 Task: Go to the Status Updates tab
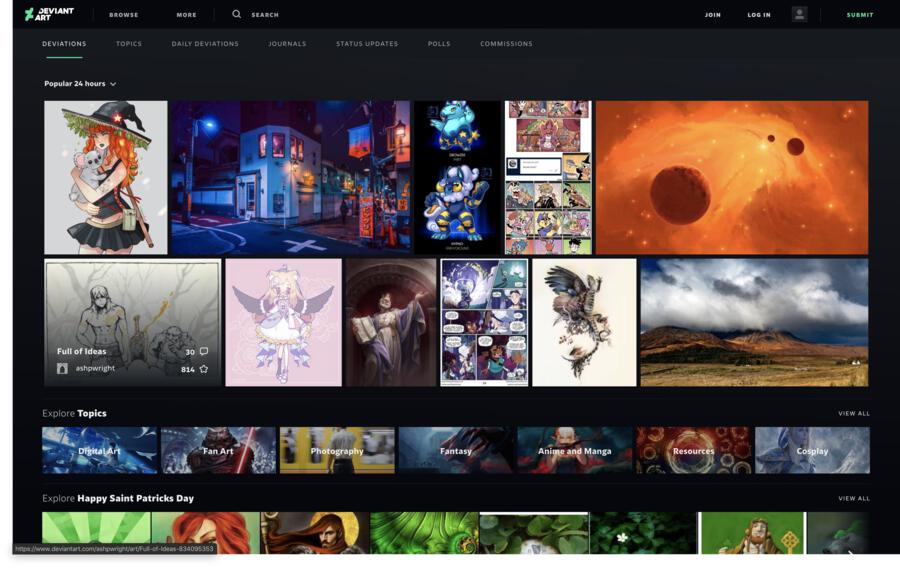367,44
